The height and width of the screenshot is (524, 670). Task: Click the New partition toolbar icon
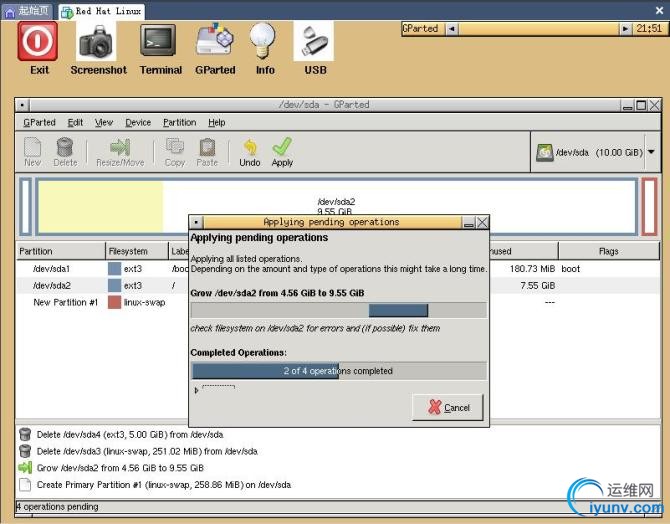click(32, 147)
